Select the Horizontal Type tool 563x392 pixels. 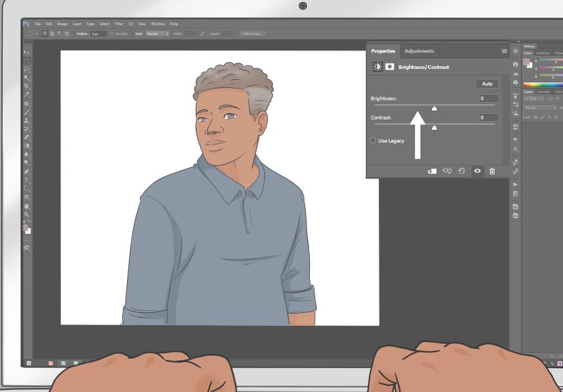[27, 180]
